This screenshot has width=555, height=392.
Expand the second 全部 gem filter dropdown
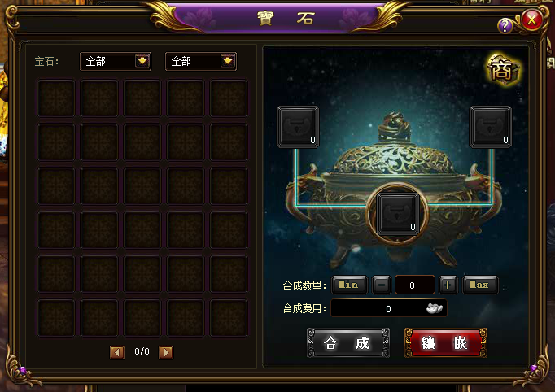(228, 61)
